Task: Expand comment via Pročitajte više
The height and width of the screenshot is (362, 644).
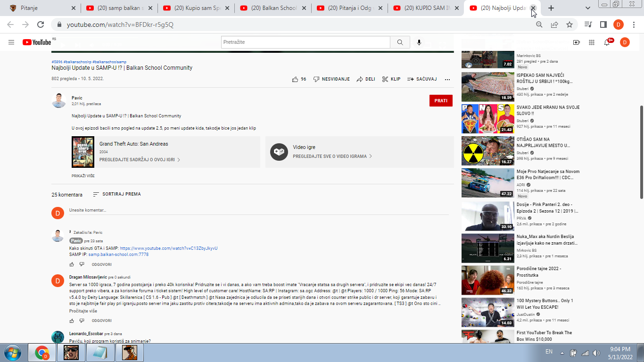Action: [x=83, y=311]
